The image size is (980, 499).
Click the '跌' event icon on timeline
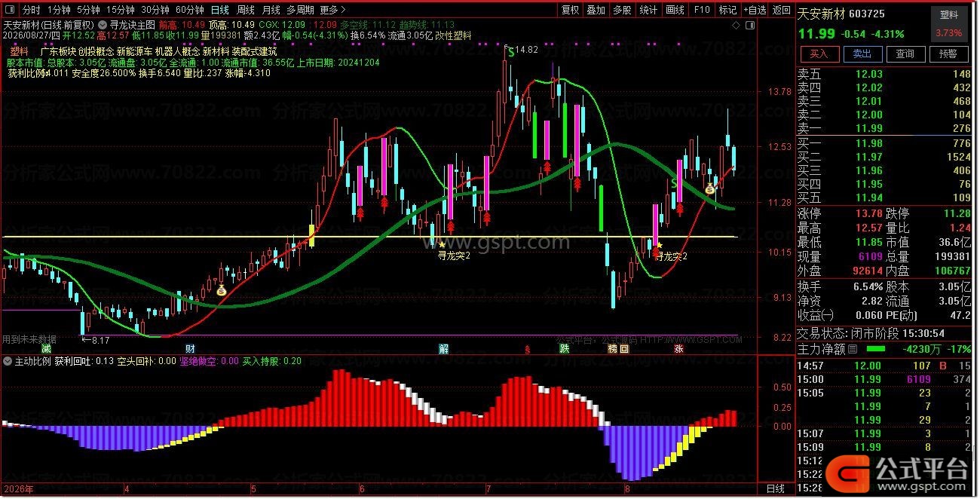pos(564,349)
